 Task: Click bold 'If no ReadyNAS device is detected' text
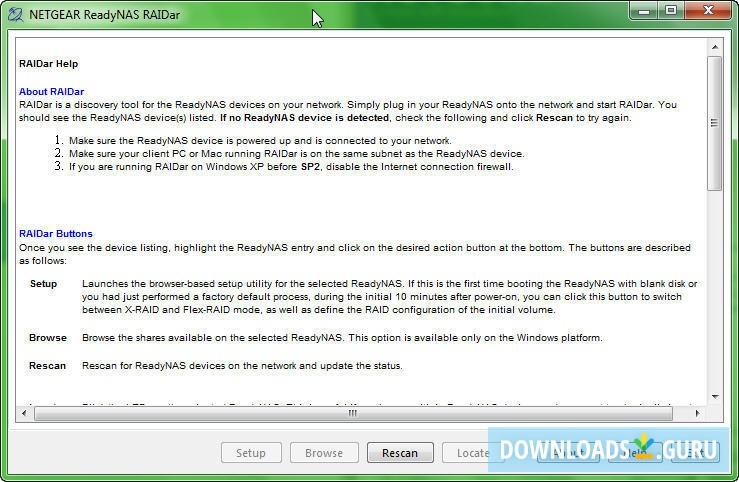[305, 118]
